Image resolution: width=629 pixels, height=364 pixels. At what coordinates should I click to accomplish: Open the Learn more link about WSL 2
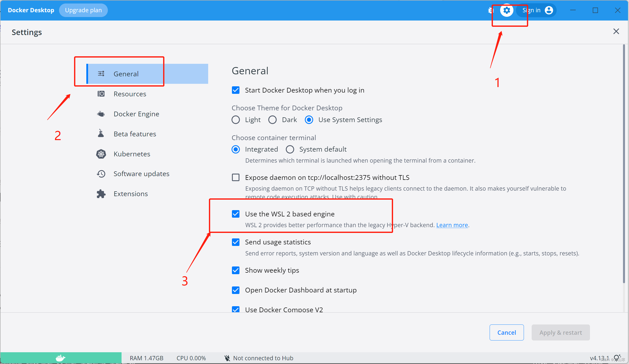point(452,225)
